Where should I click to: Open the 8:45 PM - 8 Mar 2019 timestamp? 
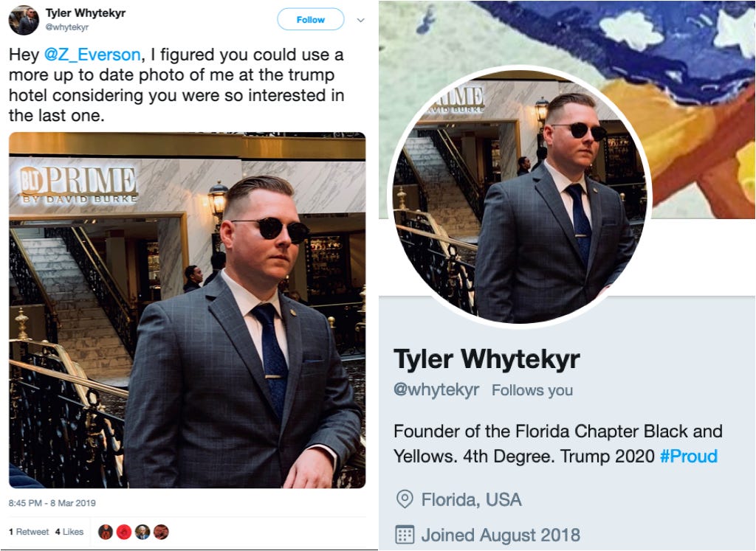pos(52,503)
